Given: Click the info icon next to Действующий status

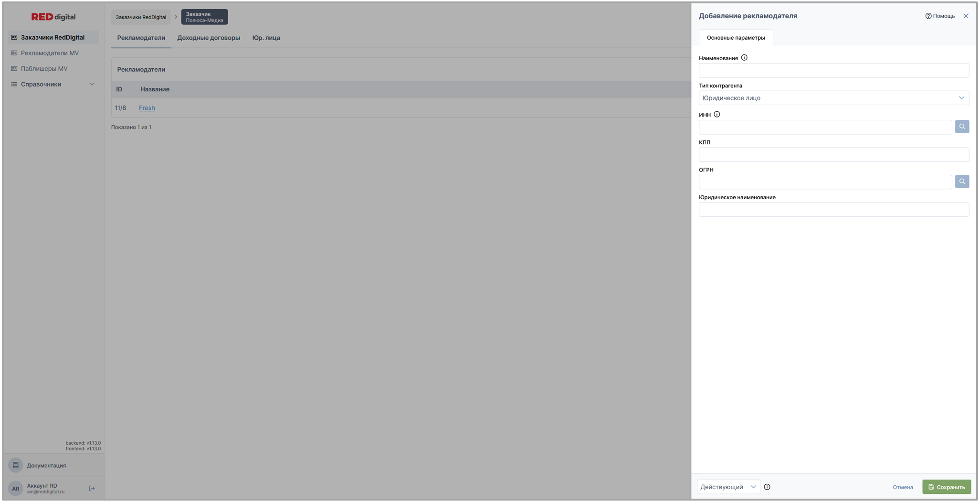Looking at the screenshot, I should coord(767,487).
